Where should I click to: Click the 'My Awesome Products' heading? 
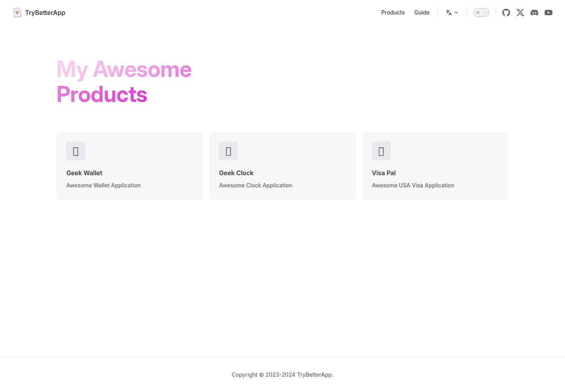click(124, 82)
